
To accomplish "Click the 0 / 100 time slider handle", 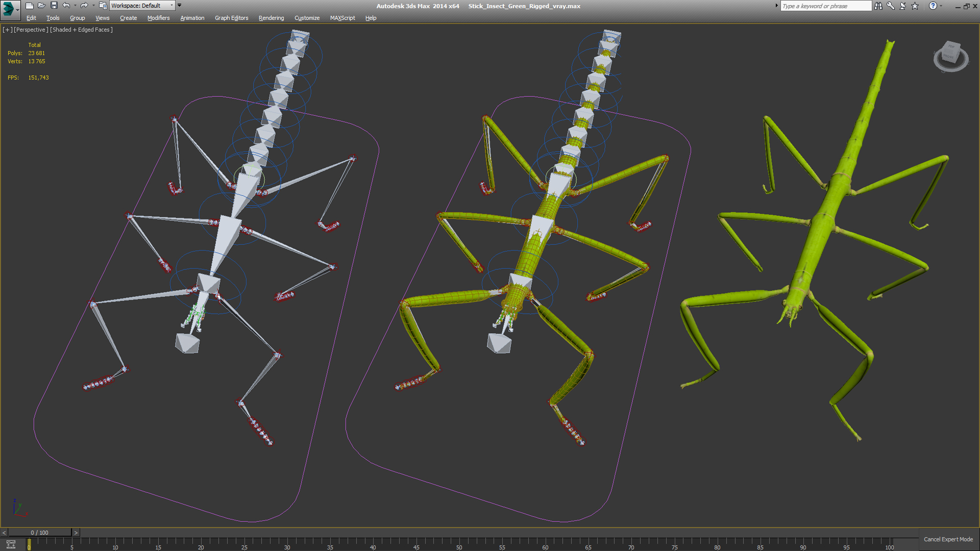I will [40, 533].
